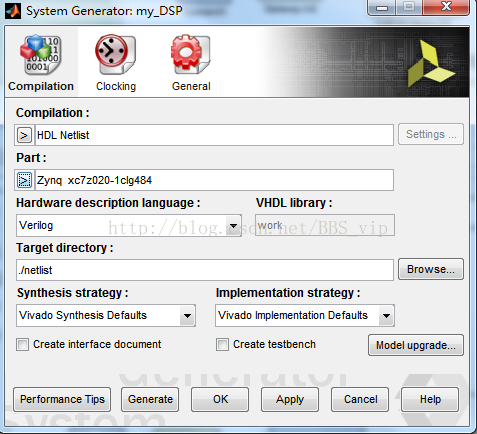Minimize the System Generator window
The image size is (477, 434).
(382, 7)
